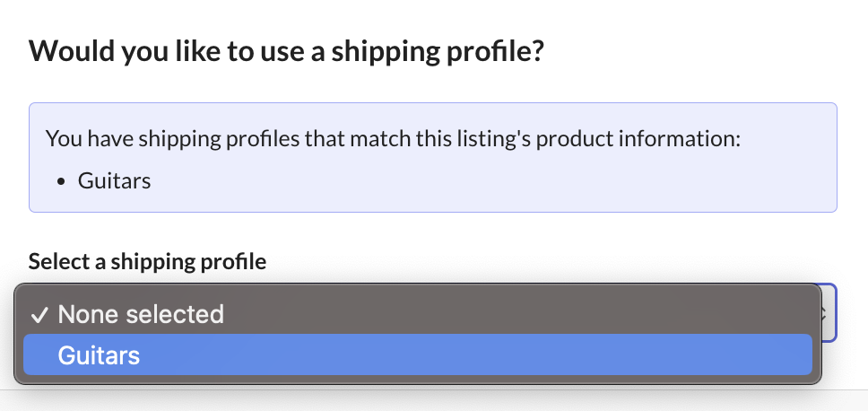Click the first menu row with checkmark
Viewport: 868px width, 411px height.
[x=417, y=314]
